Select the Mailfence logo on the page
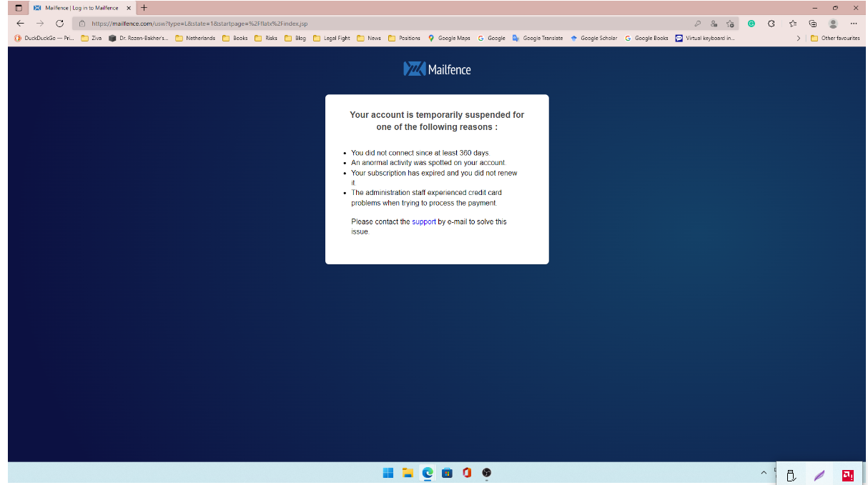The width and height of the screenshot is (868, 485). (437, 69)
